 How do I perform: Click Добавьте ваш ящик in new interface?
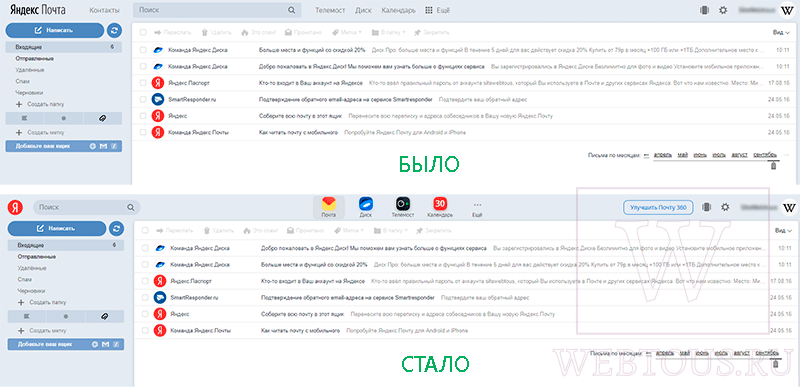tap(66, 345)
